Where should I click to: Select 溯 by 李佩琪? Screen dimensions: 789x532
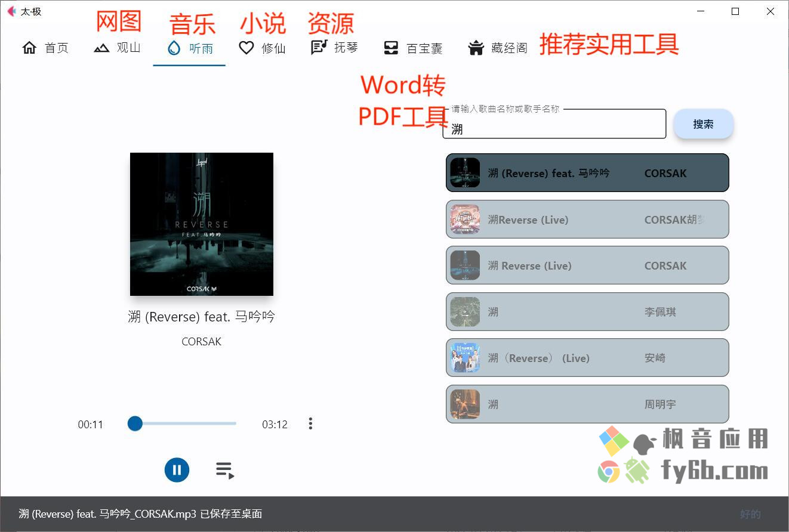coord(587,311)
